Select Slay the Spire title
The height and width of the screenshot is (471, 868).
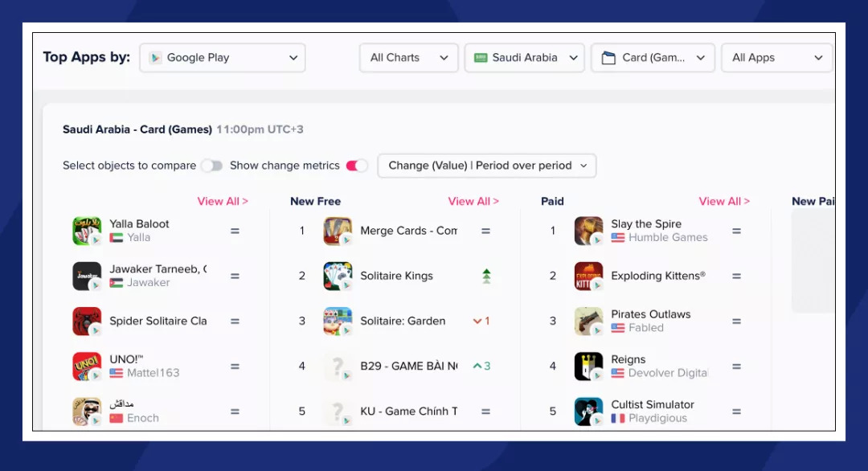click(646, 223)
